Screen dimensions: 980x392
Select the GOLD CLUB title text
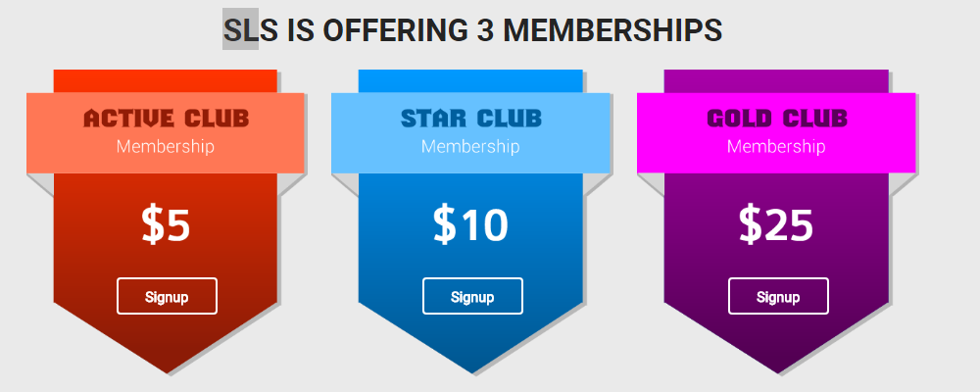[777, 119]
